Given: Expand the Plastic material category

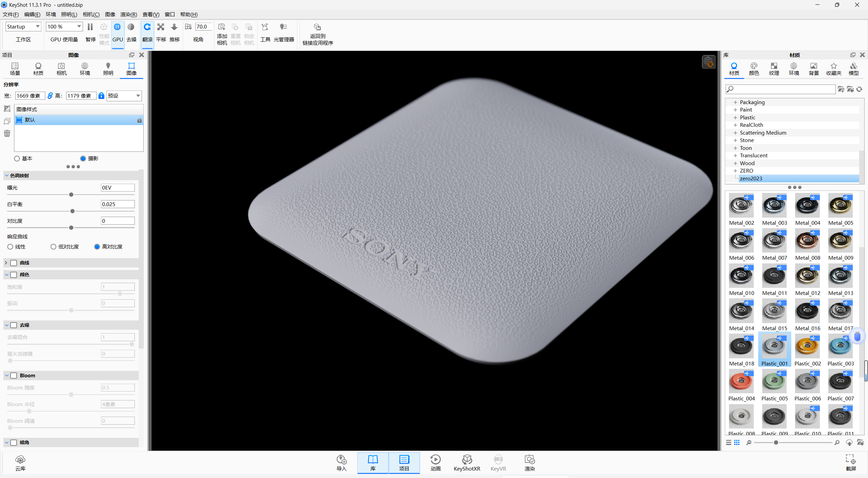Looking at the screenshot, I should [x=735, y=117].
